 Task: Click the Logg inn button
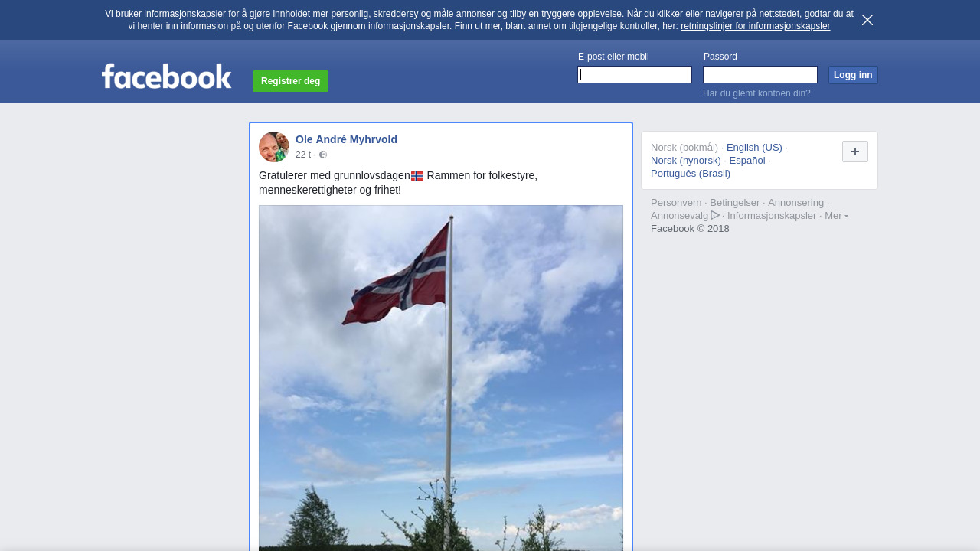click(x=853, y=75)
